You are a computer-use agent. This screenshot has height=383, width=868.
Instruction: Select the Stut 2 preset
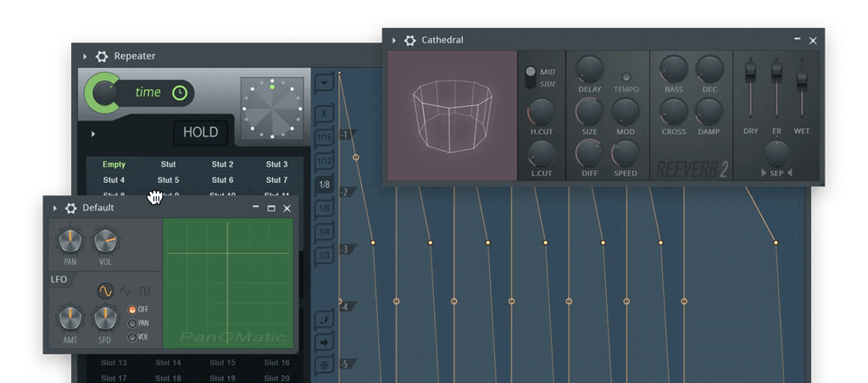point(223,164)
